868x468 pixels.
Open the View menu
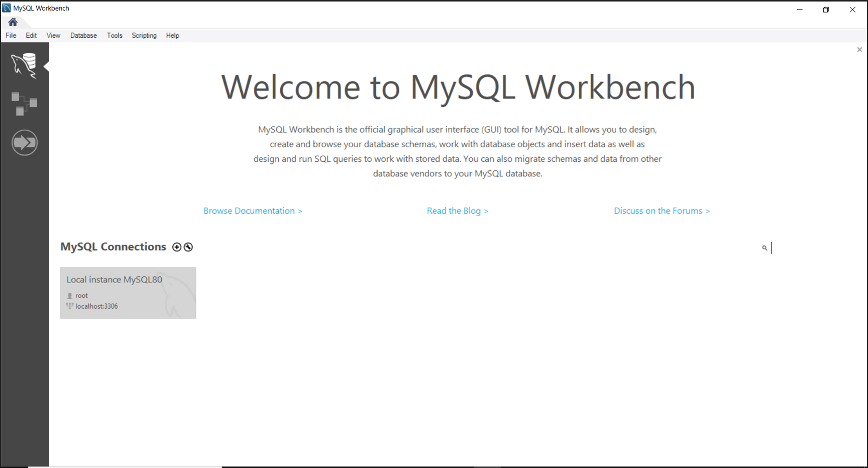pyautogui.click(x=53, y=35)
